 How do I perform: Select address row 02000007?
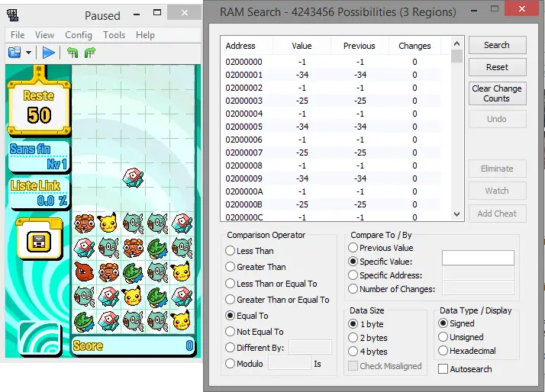331,153
